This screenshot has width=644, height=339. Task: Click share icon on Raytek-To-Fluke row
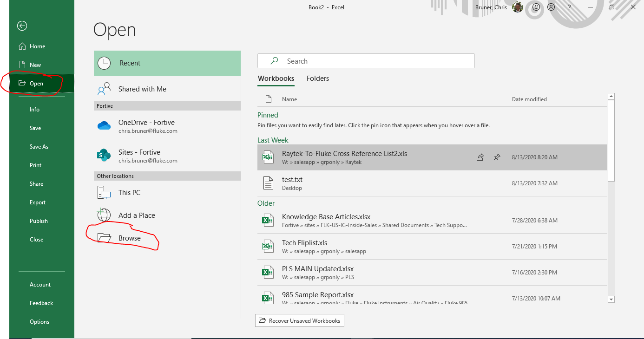[480, 157]
